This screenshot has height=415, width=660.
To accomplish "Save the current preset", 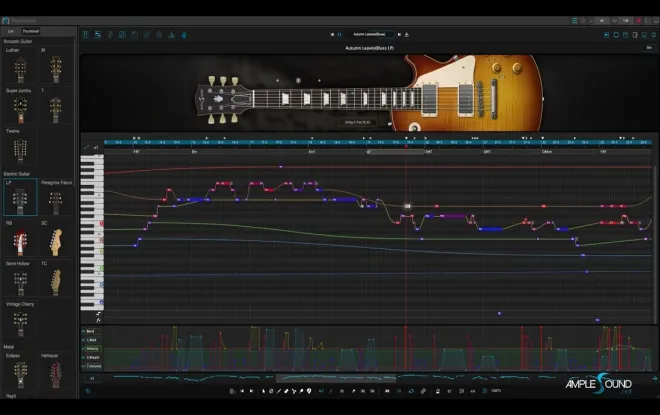I will 407,35.
